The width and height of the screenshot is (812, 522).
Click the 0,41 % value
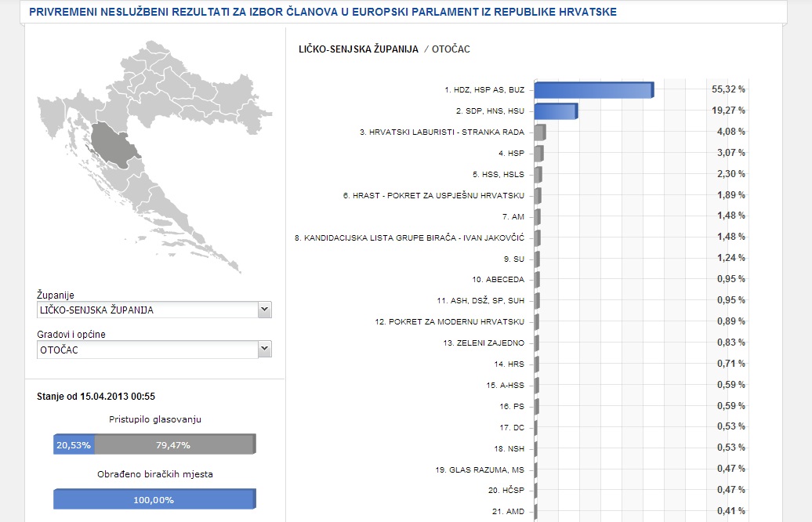(x=730, y=511)
